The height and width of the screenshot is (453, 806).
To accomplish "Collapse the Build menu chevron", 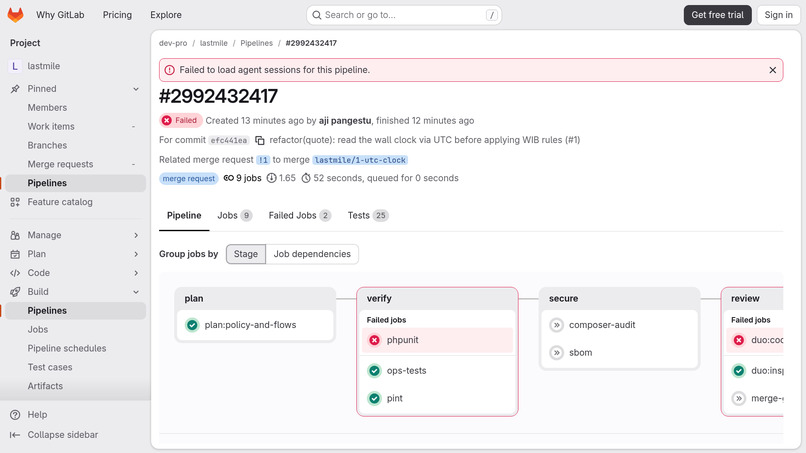I will pos(136,292).
